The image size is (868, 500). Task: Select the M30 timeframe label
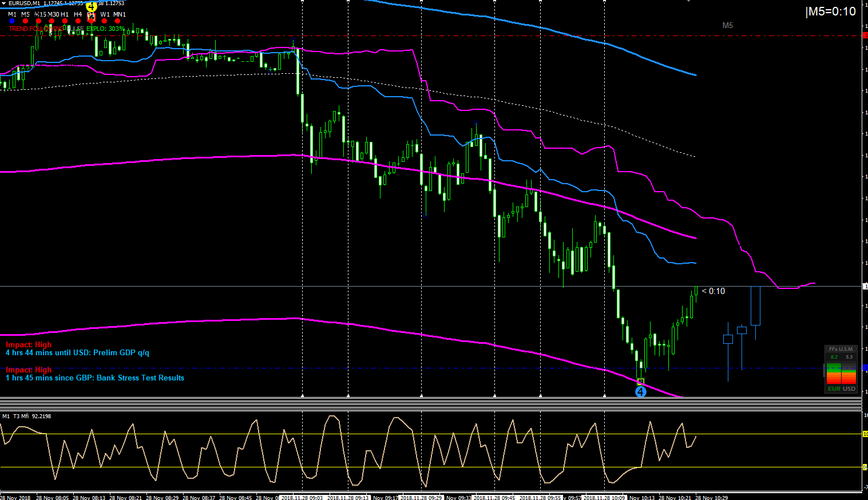point(53,14)
